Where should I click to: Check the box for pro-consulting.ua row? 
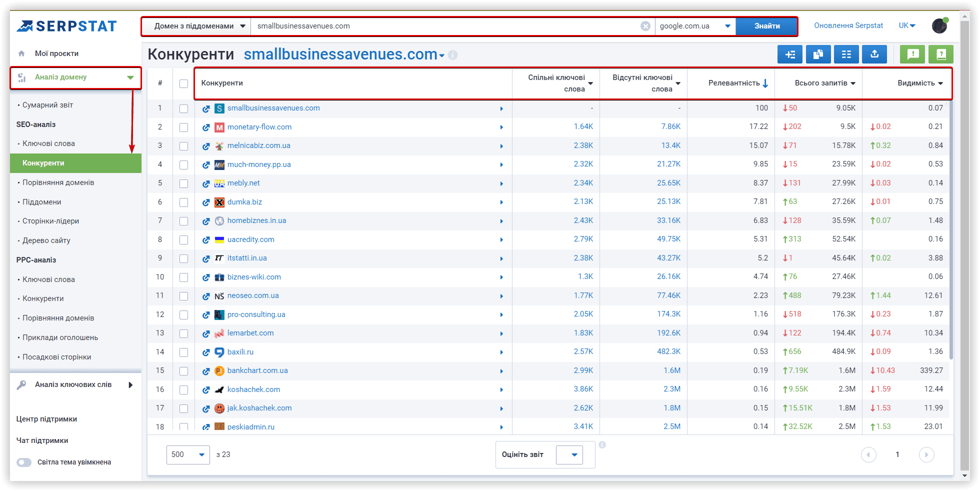click(x=184, y=315)
